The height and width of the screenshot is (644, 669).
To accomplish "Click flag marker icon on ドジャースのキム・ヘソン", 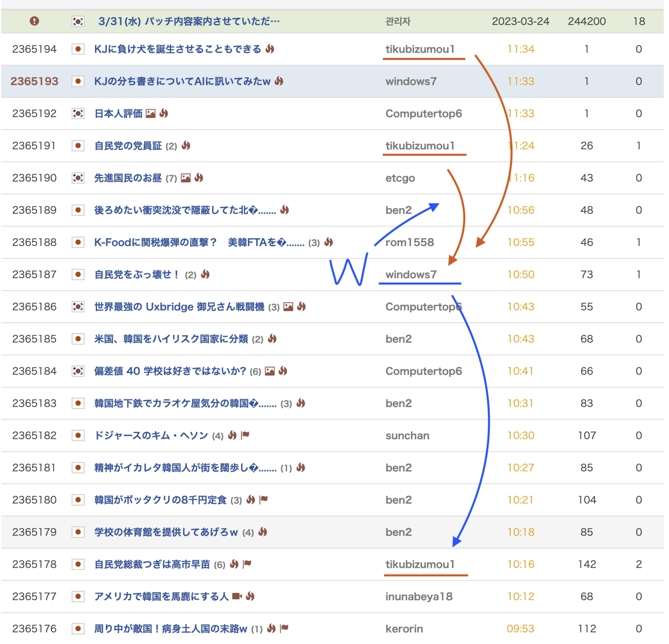I will click(x=245, y=435).
